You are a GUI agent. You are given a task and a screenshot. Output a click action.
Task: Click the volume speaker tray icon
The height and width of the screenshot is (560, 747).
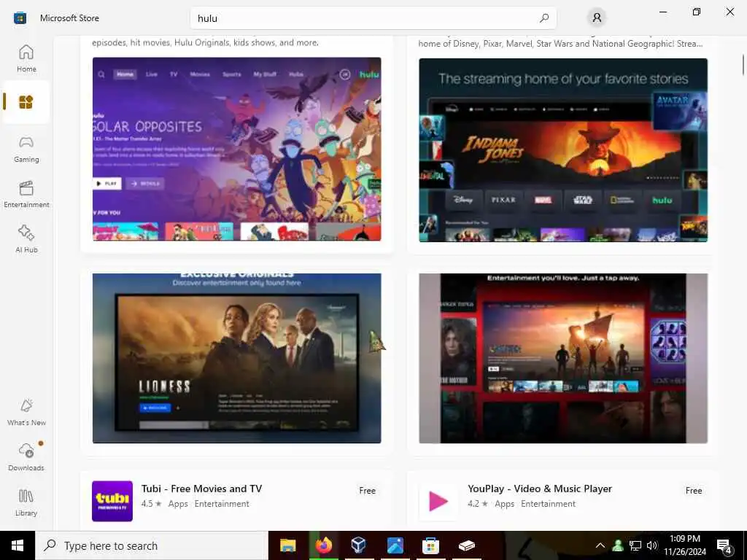(652, 545)
